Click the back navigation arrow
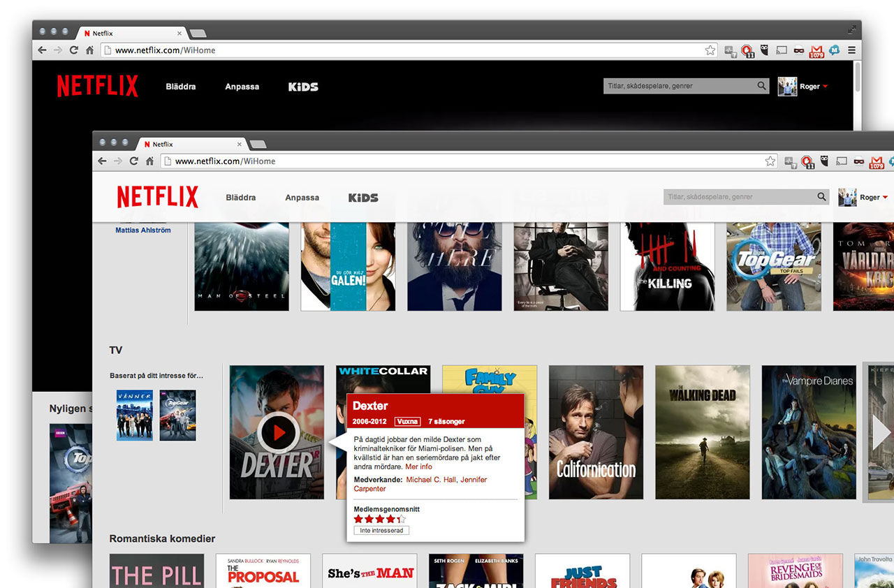This screenshot has height=588, width=894. (x=102, y=161)
